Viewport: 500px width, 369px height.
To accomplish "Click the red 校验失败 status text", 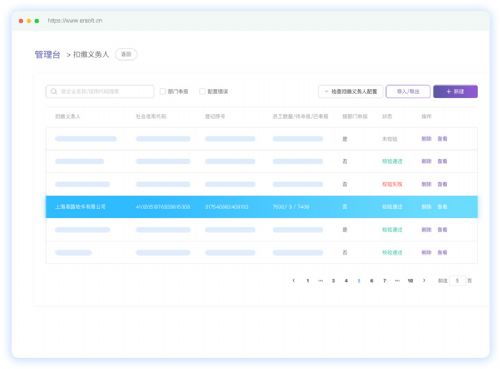I will [x=392, y=184].
